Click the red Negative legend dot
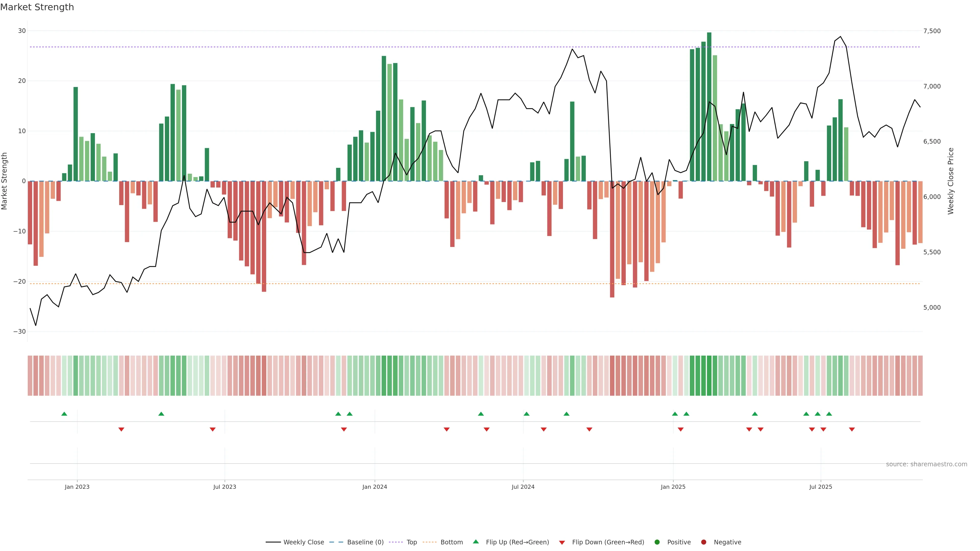 tap(703, 542)
